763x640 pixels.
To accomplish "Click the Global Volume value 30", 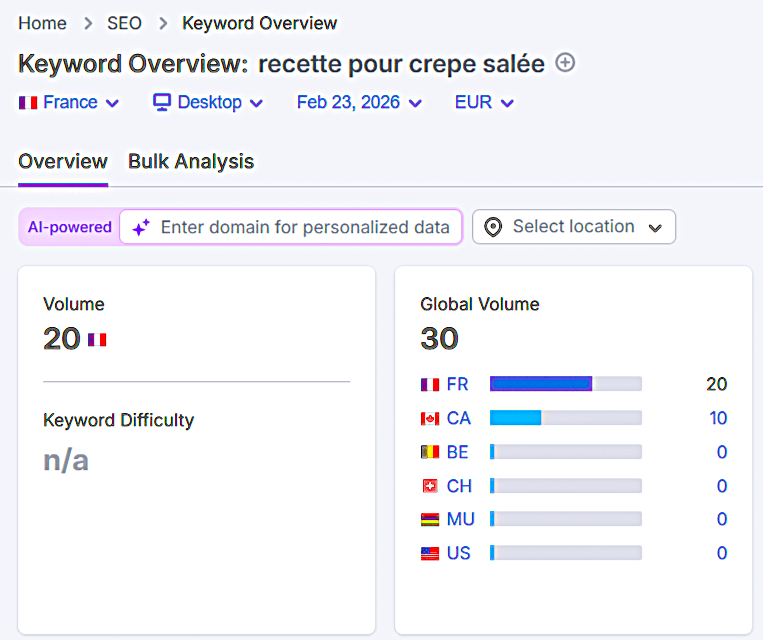I will click(439, 338).
